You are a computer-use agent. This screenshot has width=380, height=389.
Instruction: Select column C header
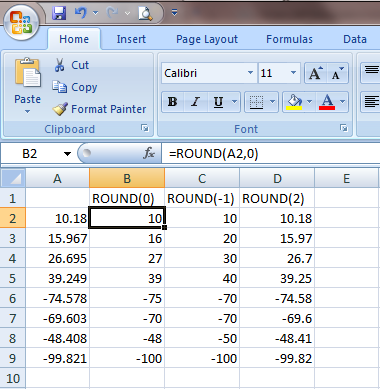[202, 178]
